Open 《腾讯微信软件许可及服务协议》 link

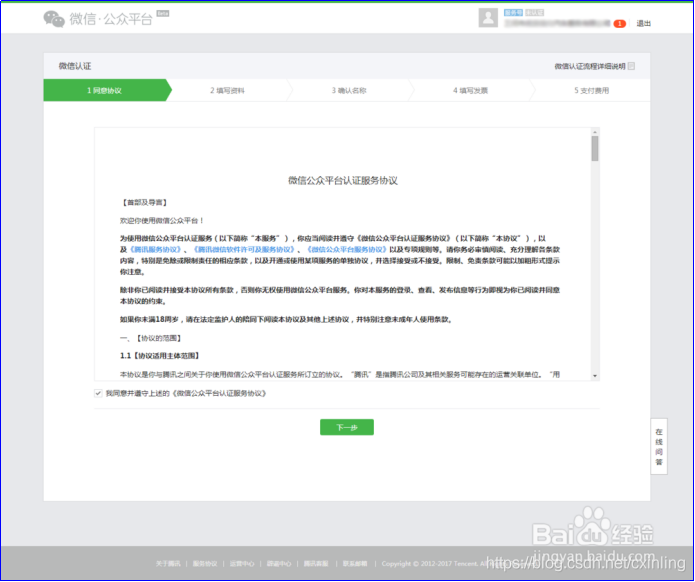click(x=244, y=249)
